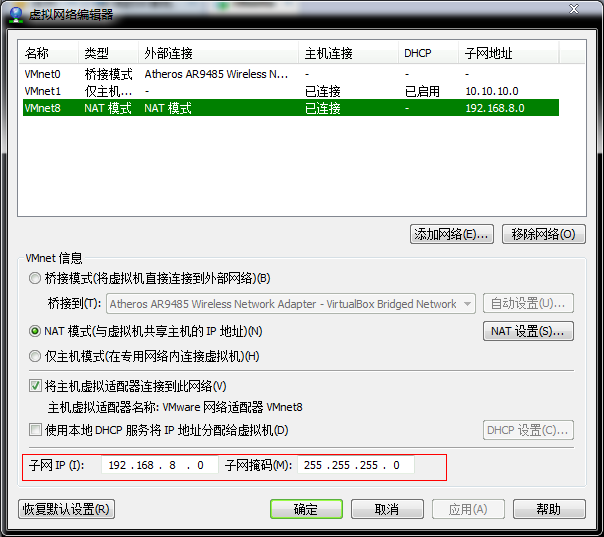Image resolution: width=604 pixels, height=537 pixels.
Task: Click DHCP column header
Action: (428, 53)
